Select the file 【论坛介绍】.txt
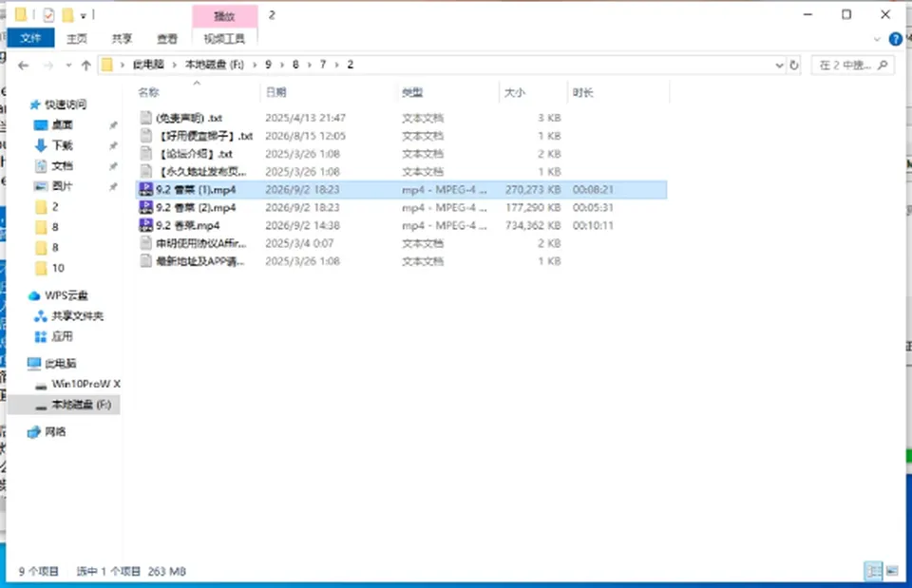The image size is (912, 588). point(196,154)
